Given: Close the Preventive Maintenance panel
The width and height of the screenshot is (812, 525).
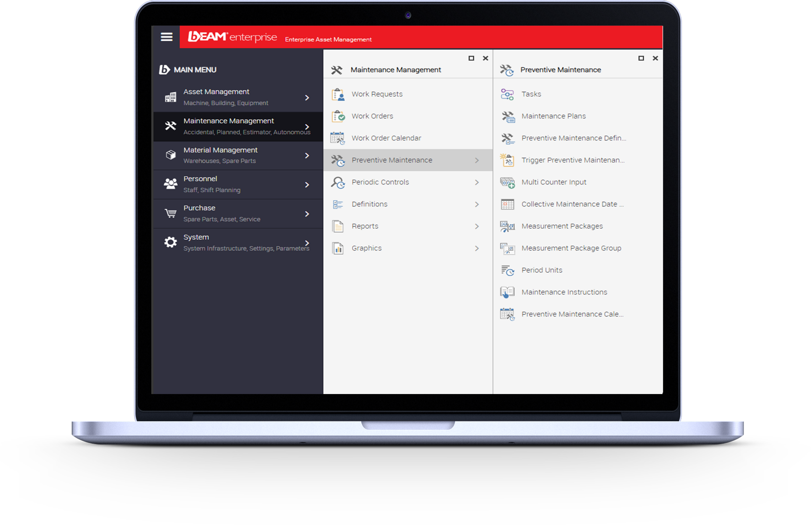Looking at the screenshot, I should 655,58.
